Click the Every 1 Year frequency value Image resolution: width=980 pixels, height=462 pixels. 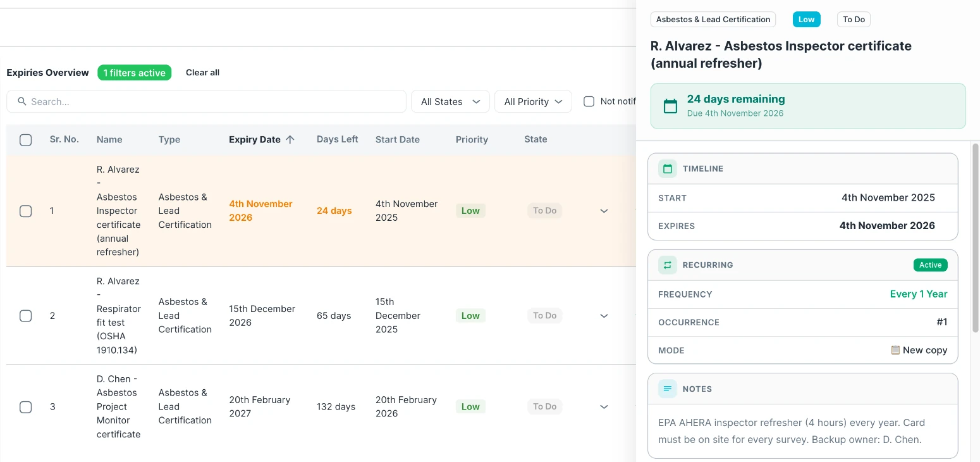919,294
